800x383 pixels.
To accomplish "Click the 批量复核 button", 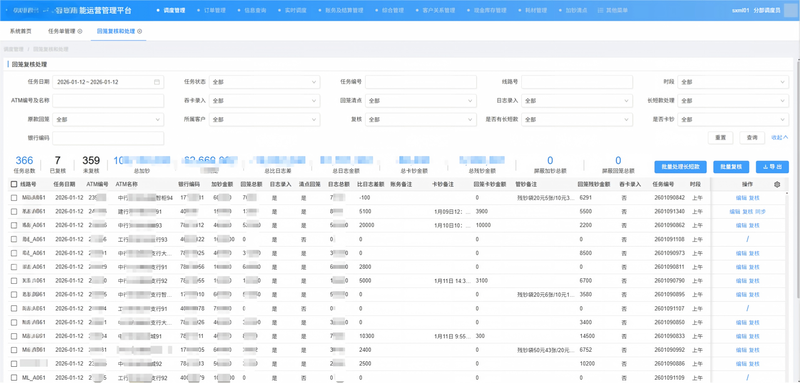I will point(731,167).
